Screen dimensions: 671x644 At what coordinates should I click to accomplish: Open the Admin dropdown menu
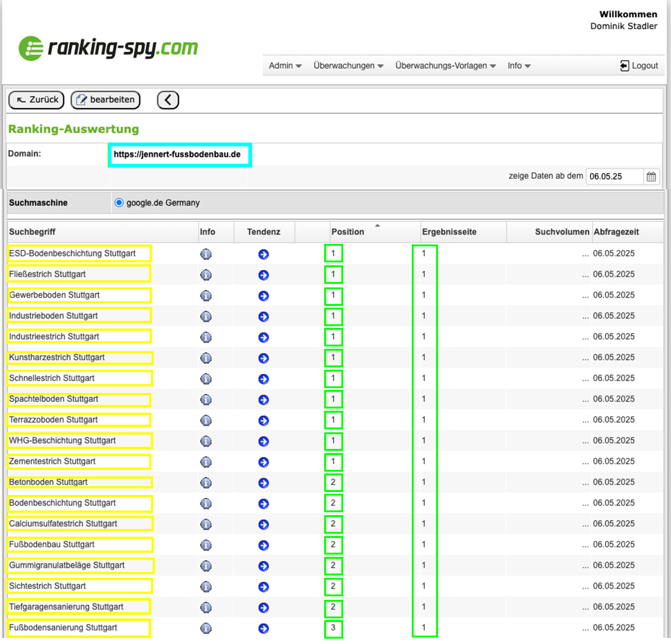285,66
